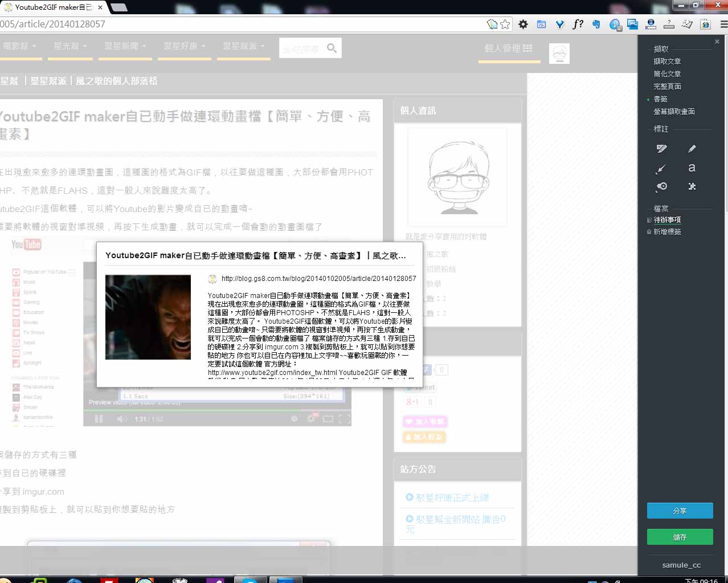The height and width of the screenshot is (583, 728).
Task: Select the pixelate blur annotation tool
Action: (x=692, y=186)
